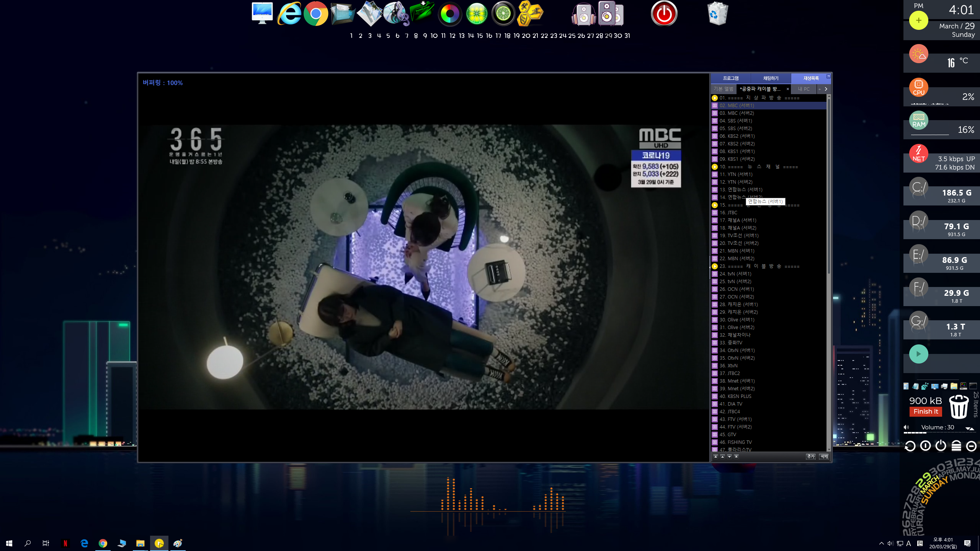
Task: Click the orange CPU widget icon
Action: click(919, 87)
